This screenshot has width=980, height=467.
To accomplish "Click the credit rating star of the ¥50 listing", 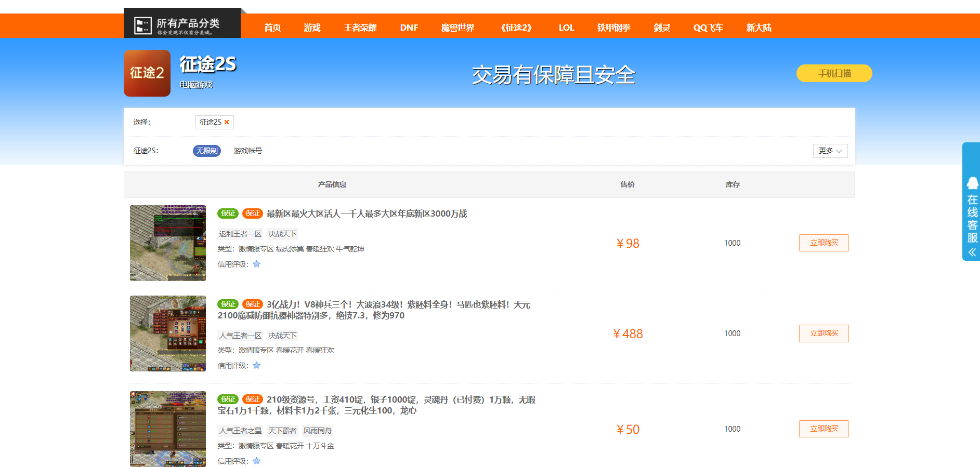I will coord(256,461).
